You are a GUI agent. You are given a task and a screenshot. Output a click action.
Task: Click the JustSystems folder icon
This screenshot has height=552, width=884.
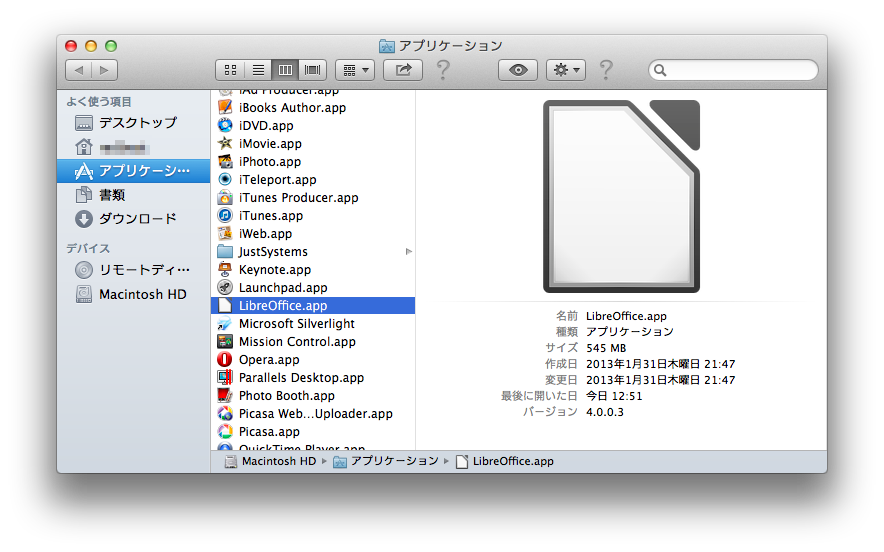pyautogui.click(x=225, y=251)
